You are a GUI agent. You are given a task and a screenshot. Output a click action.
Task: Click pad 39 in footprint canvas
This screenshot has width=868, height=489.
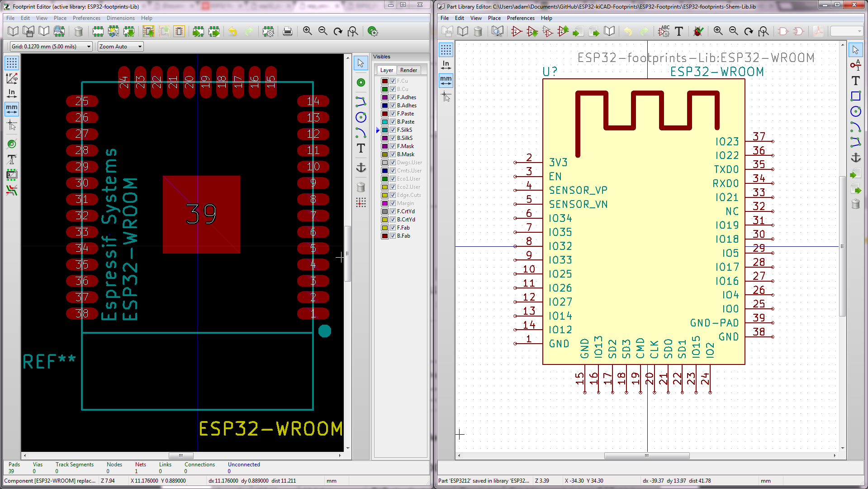tap(201, 214)
